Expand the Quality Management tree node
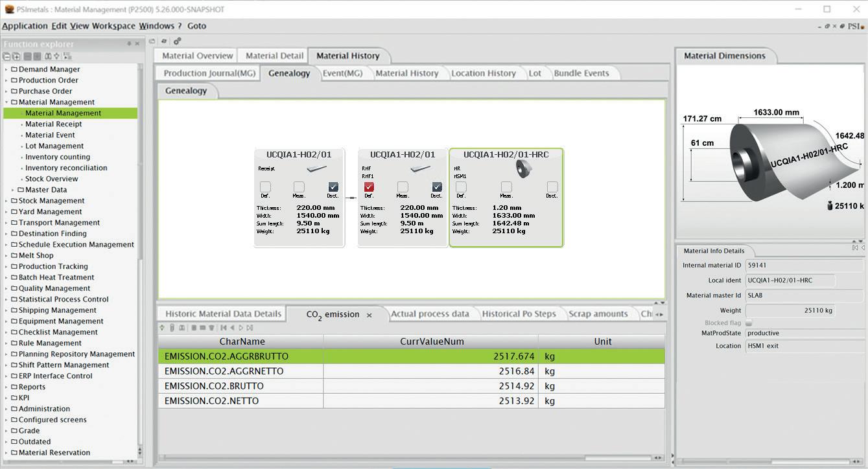868x469 pixels. 6,288
